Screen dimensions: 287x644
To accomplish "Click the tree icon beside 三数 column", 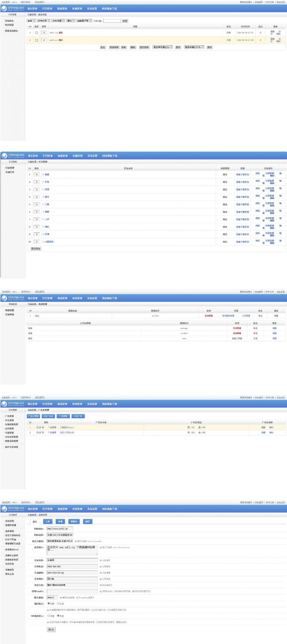I will (43, 204).
